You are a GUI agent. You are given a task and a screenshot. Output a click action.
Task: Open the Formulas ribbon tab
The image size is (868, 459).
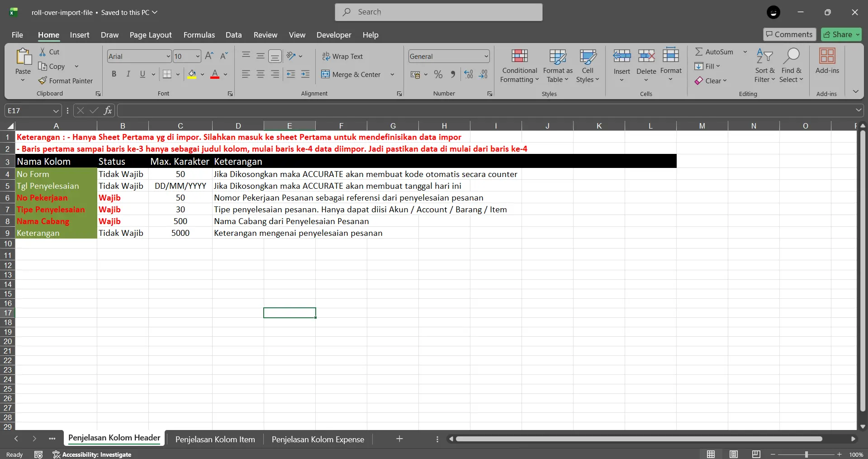coord(199,35)
